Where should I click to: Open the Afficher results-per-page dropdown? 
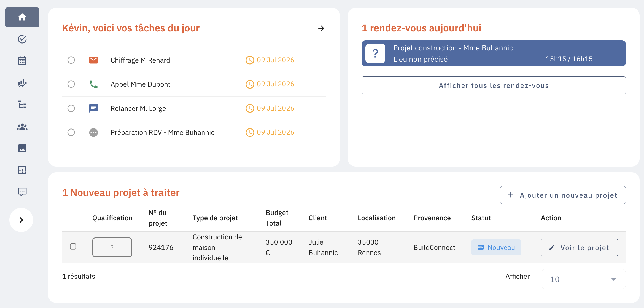[x=584, y=279]
